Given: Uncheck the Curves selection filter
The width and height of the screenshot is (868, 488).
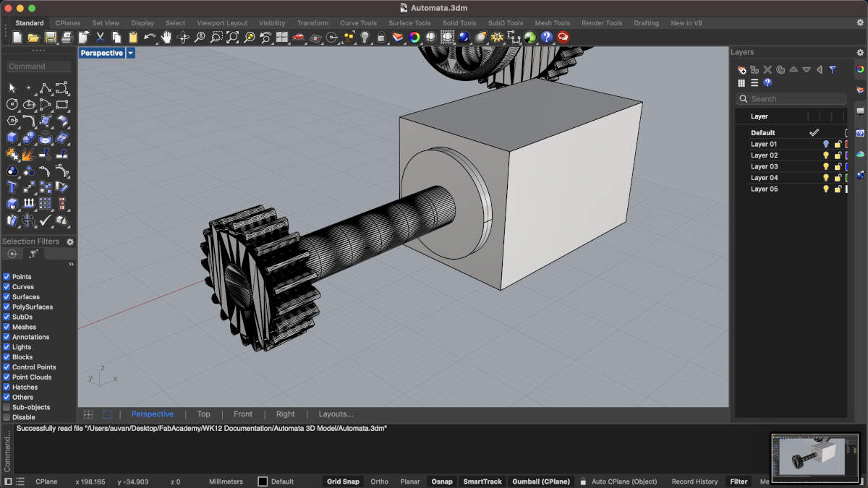Looking at the screenshot, I should click(7, 287).
